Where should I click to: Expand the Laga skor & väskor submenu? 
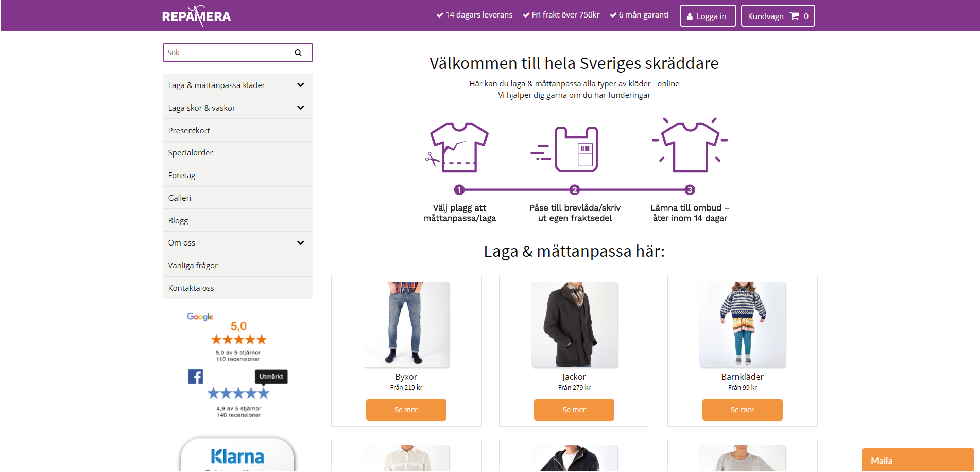pos(301,108)
